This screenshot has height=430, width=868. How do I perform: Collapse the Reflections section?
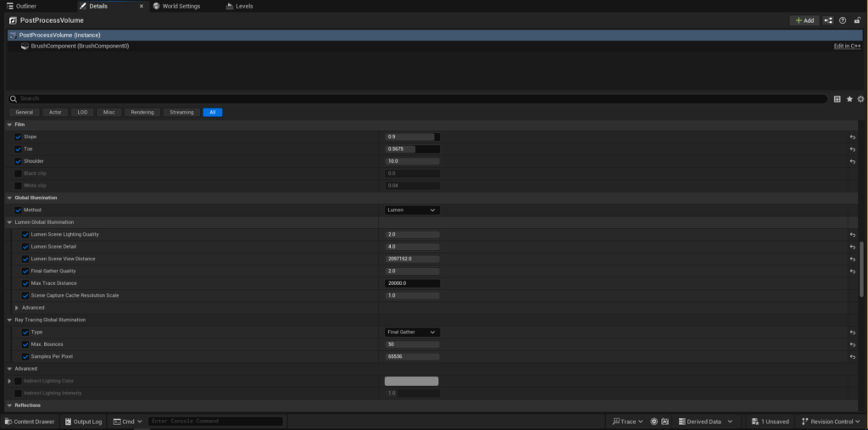point(9,405)
